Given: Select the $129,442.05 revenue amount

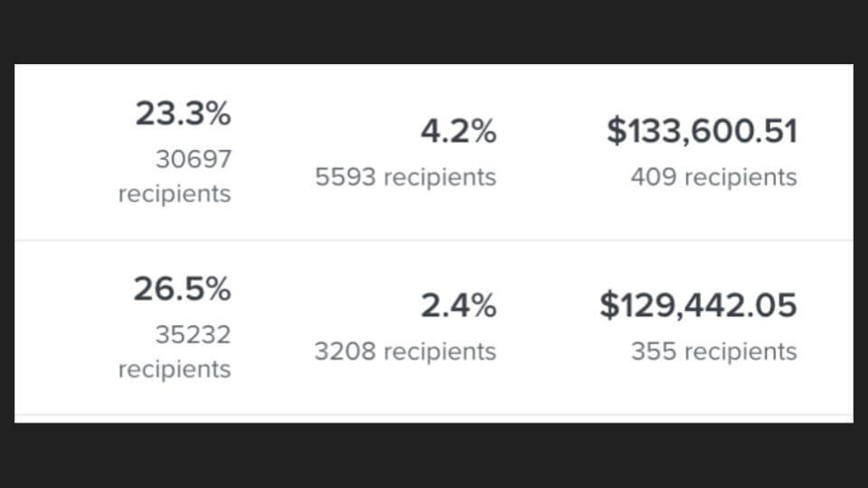Looking at the screenshot, I should (x=699, y=305).
